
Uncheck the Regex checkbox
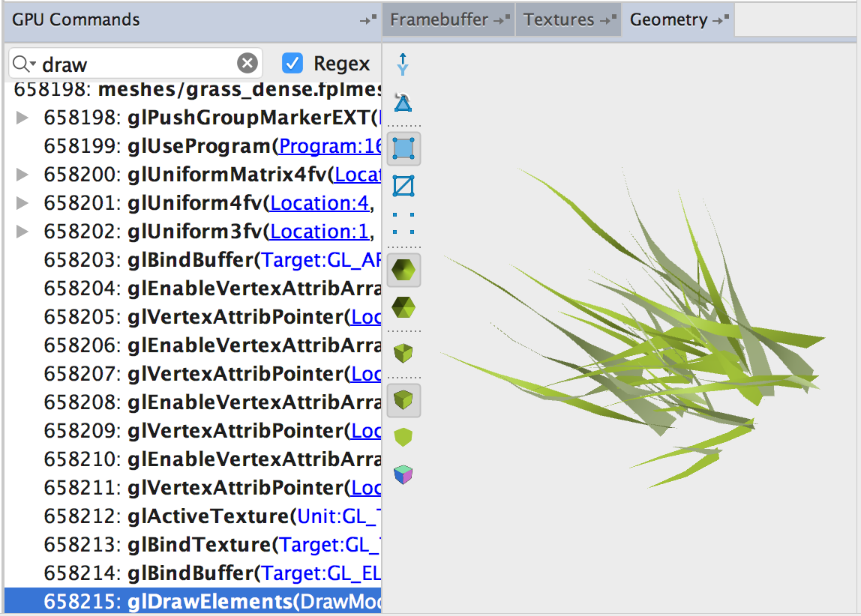tap(292, 64)
